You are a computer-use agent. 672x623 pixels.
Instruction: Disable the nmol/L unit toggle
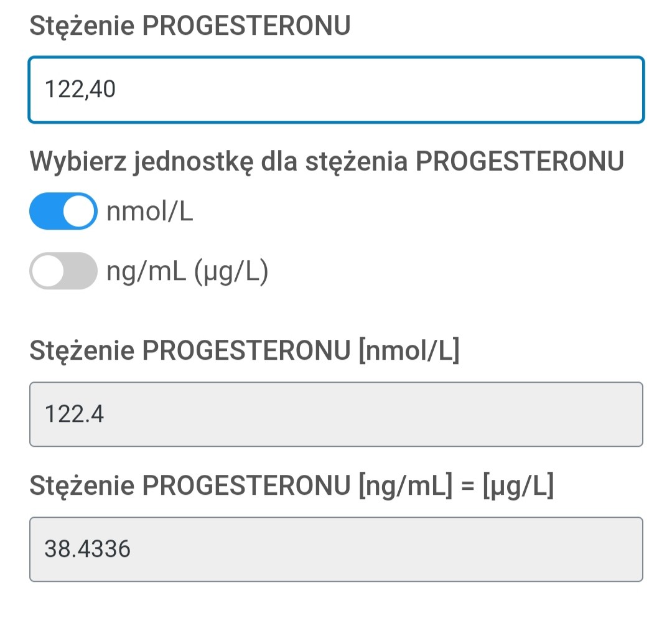click(63, 212)
